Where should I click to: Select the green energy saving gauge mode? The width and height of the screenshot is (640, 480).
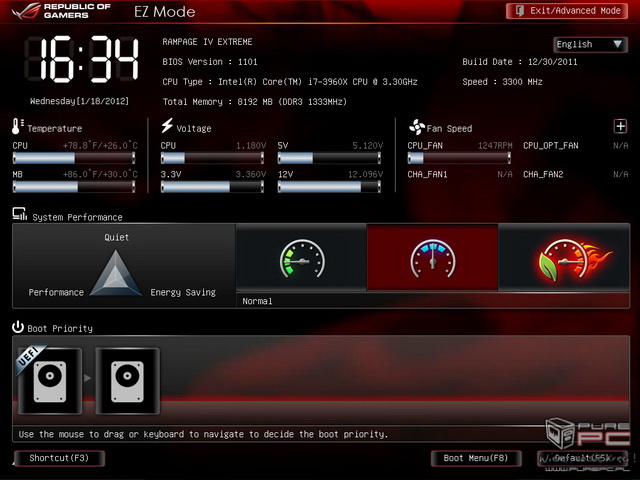[302, 258]
